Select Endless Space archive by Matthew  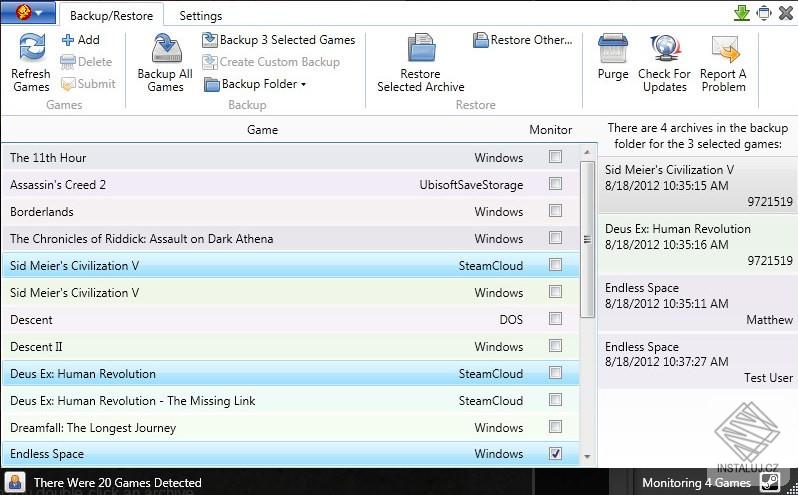click(x=698, y=303)
